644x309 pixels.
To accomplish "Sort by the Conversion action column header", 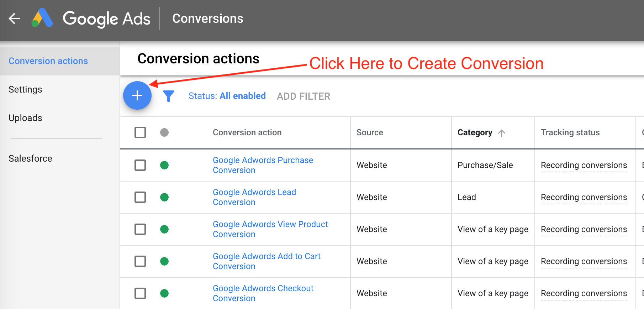I will coord(247,132).
